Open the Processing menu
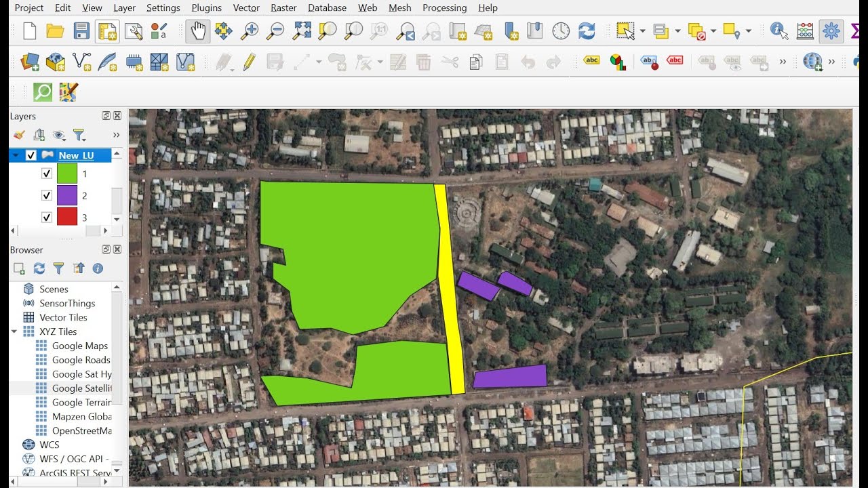 (444, 7)
